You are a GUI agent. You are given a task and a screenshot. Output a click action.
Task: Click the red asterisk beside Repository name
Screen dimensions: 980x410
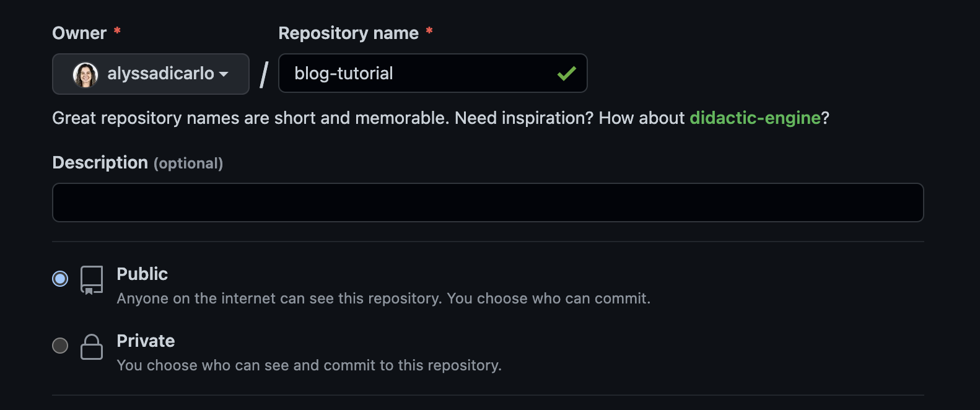429,31
